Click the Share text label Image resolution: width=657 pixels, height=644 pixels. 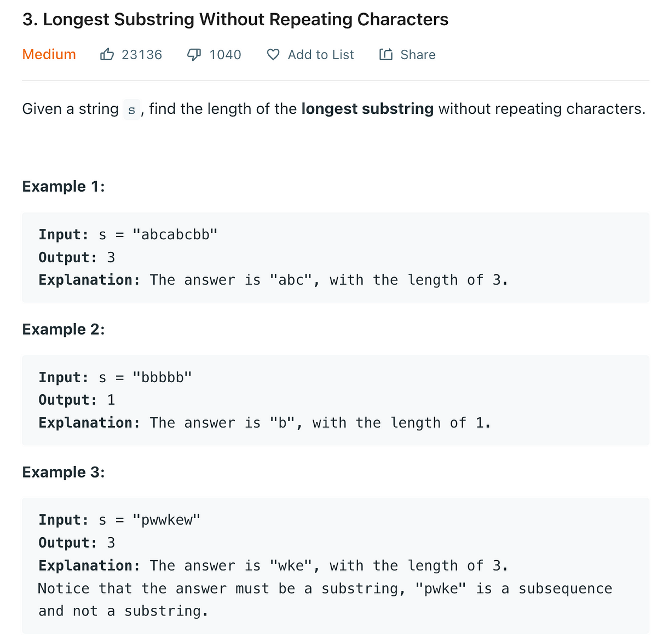pyautogui.click(x=418, y=55)
